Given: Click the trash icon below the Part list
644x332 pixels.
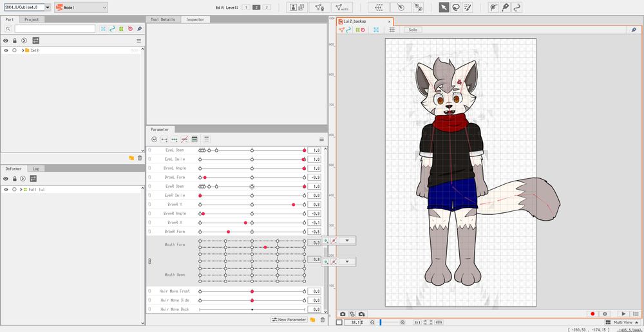Looking at the screenshot, I should pos(140,158).
